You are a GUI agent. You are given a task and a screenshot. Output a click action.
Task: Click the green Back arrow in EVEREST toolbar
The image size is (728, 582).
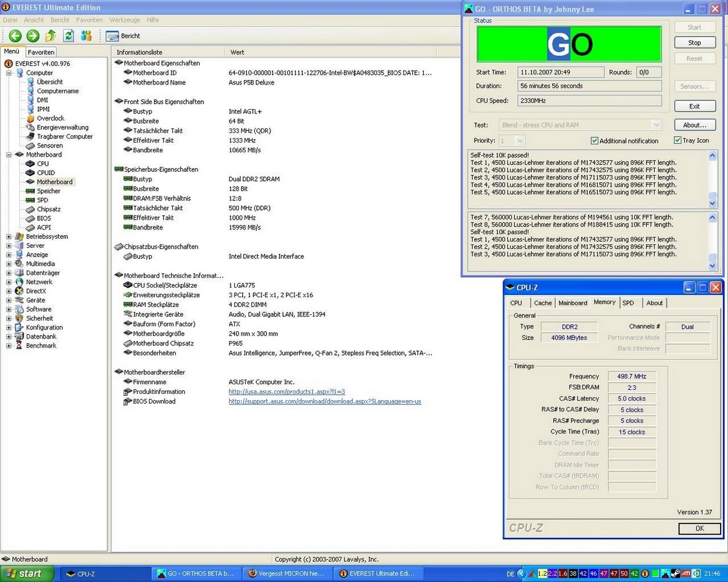(x=15, y=35)
